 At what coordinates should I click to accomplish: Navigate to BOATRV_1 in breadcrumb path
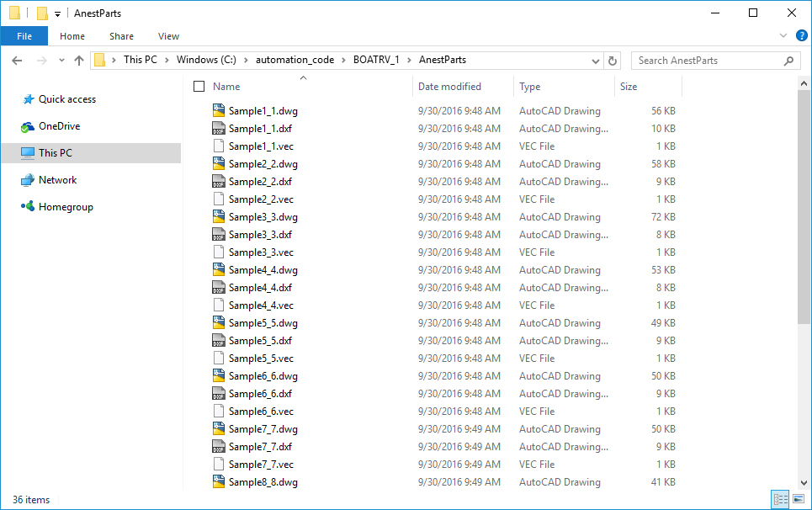point(377,61)
